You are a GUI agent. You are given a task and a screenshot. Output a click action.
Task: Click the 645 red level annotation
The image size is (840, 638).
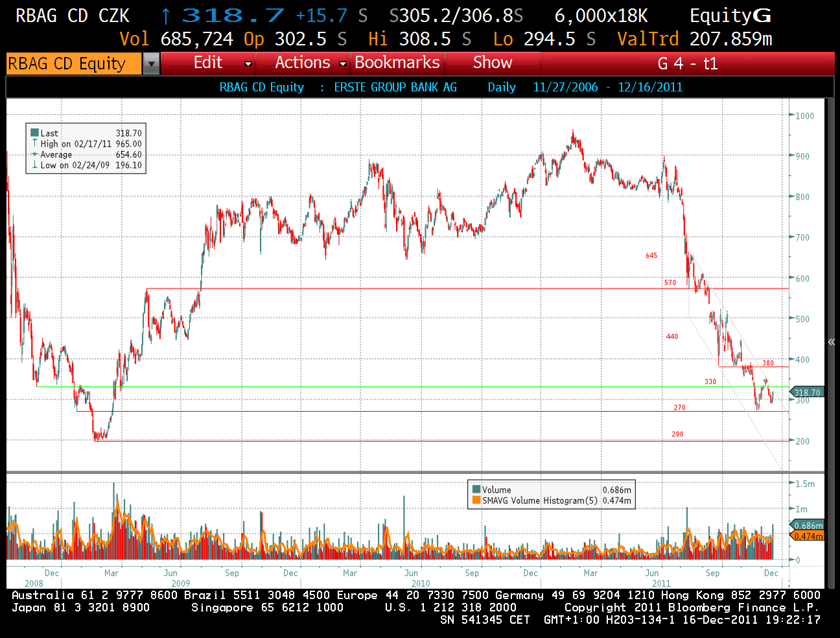pos(651,255)
